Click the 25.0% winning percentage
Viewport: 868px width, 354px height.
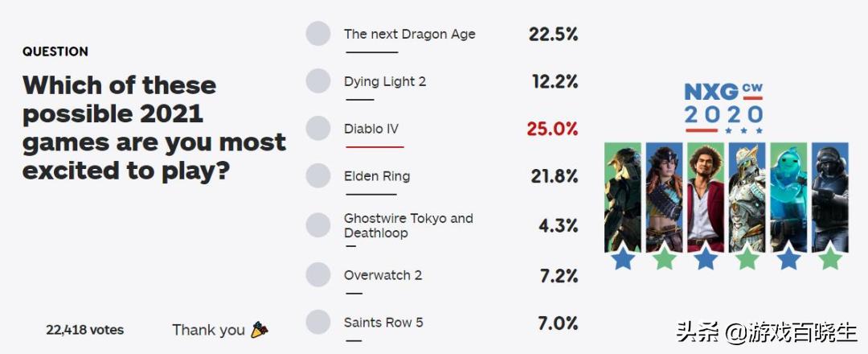coord(552,129)
